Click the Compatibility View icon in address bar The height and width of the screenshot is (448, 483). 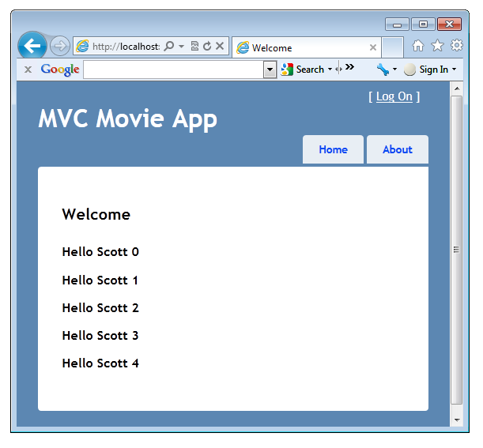pyautogui.click(x=194, y=47)
